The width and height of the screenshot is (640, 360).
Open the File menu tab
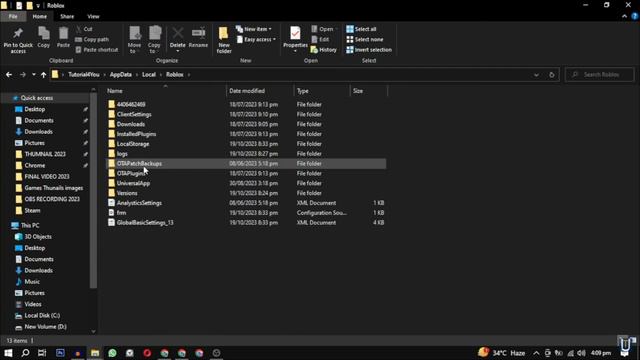pyautogui.click(x=13, y=16)
